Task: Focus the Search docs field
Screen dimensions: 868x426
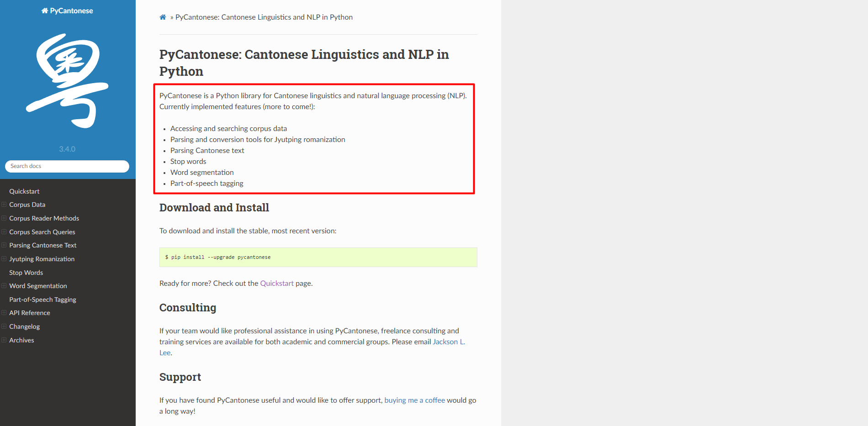Action: 67,166
